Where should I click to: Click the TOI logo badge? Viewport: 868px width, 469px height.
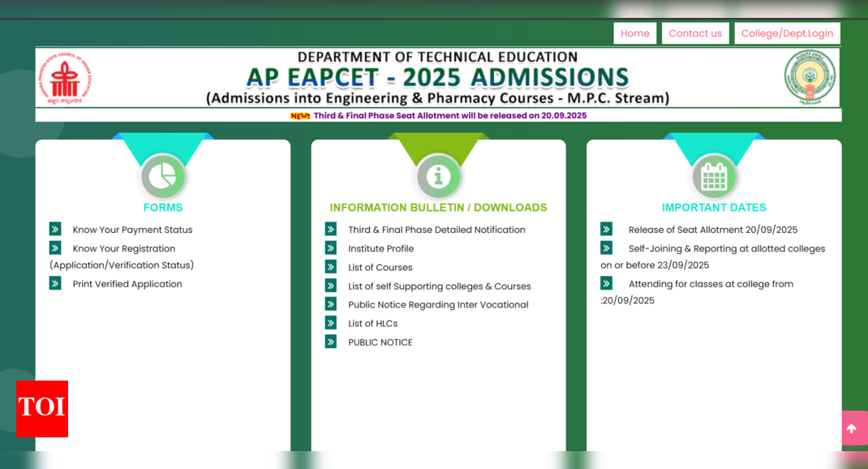click(42, 409)
